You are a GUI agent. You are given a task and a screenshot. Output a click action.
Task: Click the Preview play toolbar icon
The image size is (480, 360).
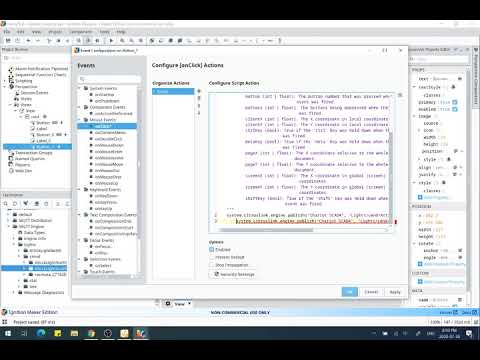(x=111, y=41)
